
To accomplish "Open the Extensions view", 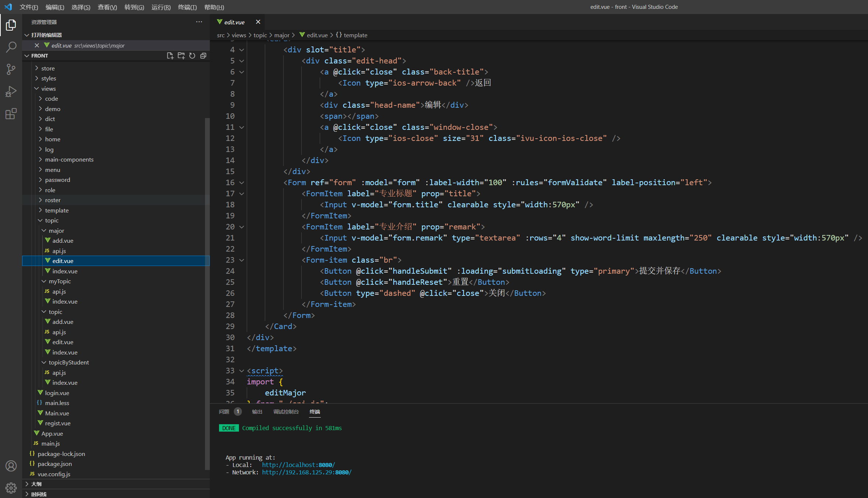I will click(x=11, y=114).
